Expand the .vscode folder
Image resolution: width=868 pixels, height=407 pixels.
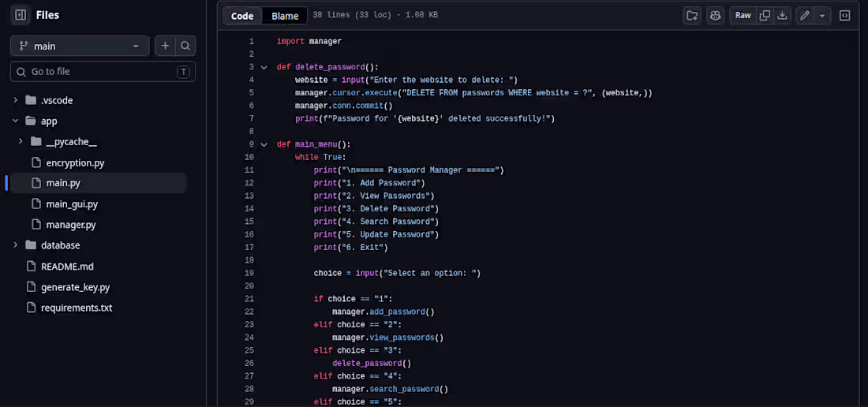pyautogui.click(x=16, y=100)
